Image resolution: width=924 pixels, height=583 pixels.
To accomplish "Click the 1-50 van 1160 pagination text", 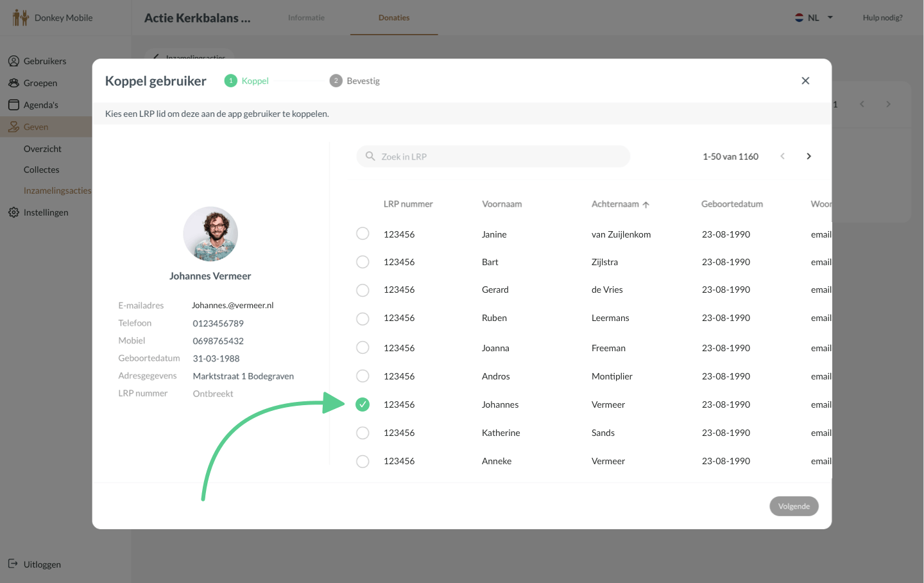I will tap(730, 157).
